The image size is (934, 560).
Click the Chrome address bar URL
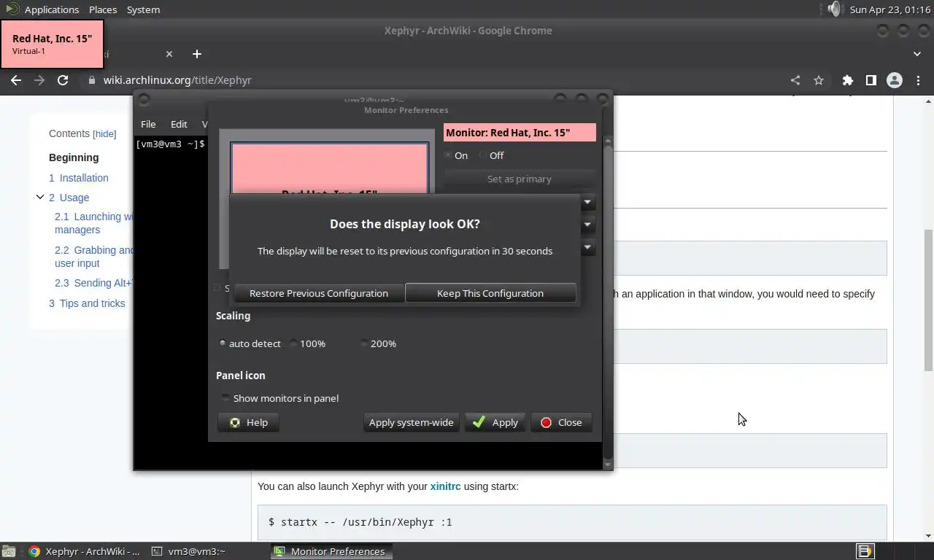coord(177,80)
